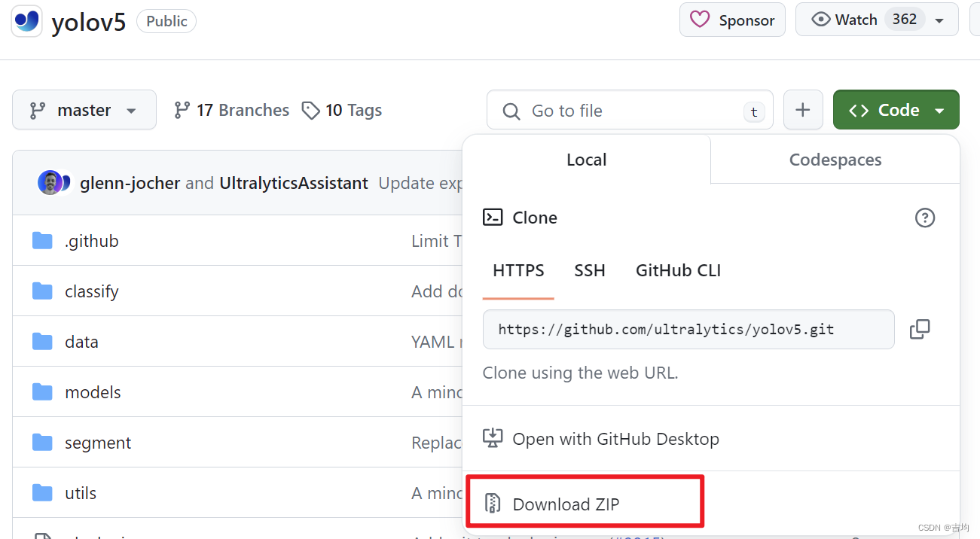Click the zip file icon
The width and height of the screenshot is (980, 539).
[493, 504]
